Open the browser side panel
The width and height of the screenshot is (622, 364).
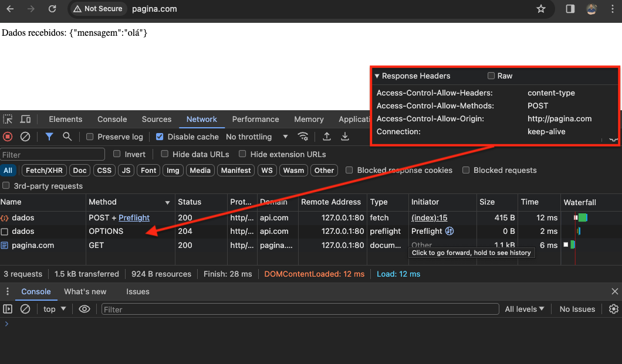coord(570,9)
